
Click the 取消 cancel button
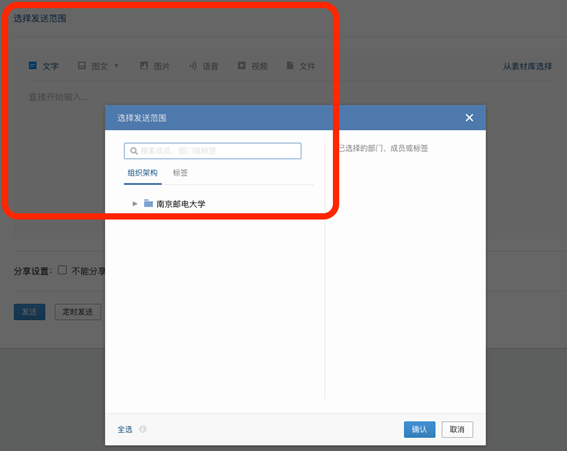[x=457, y=429]
